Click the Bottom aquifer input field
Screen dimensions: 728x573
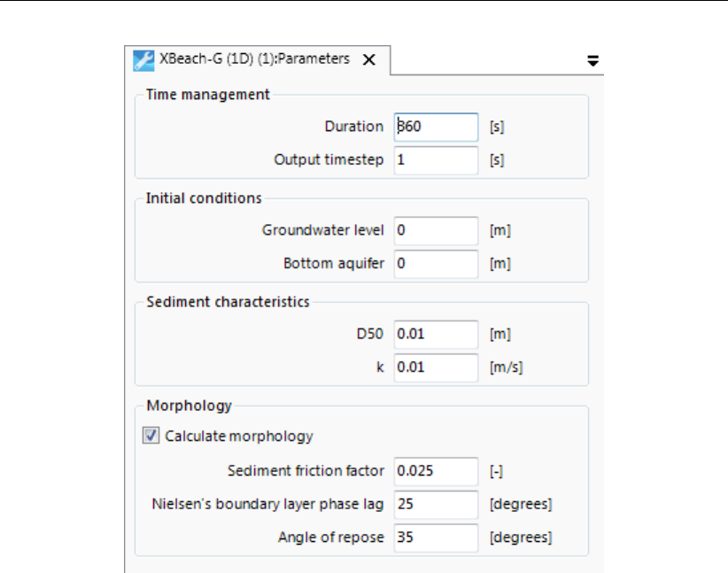(436, 264)
